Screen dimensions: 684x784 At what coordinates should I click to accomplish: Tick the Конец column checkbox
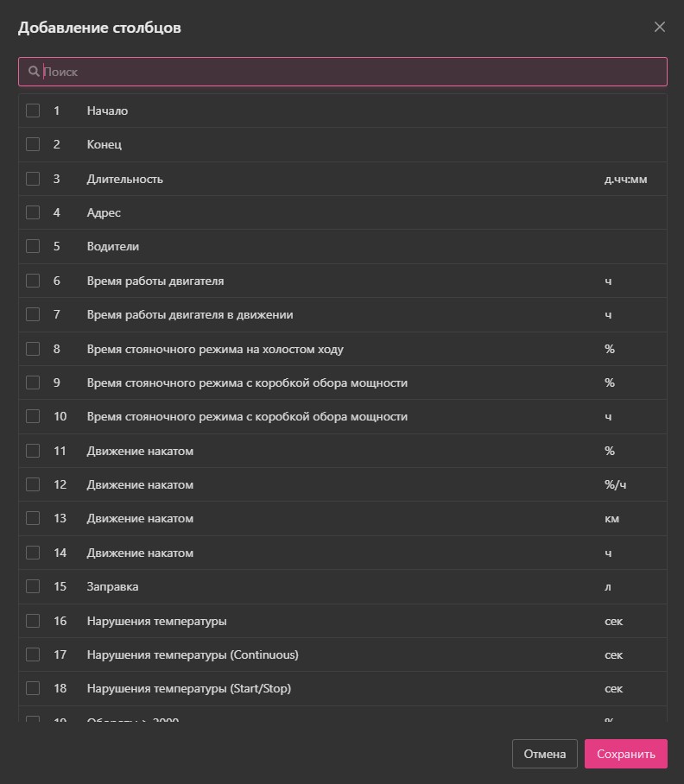click(x=33, y=144)
